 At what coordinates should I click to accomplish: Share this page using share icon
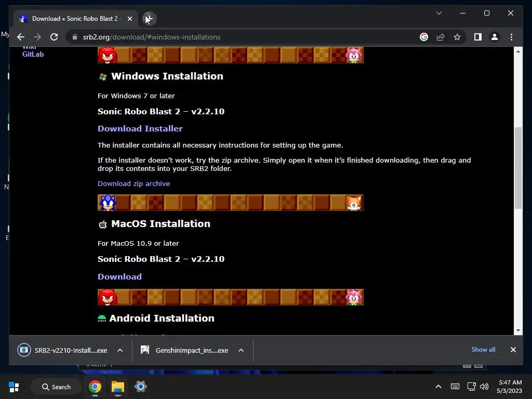click(x=441, y=37)
